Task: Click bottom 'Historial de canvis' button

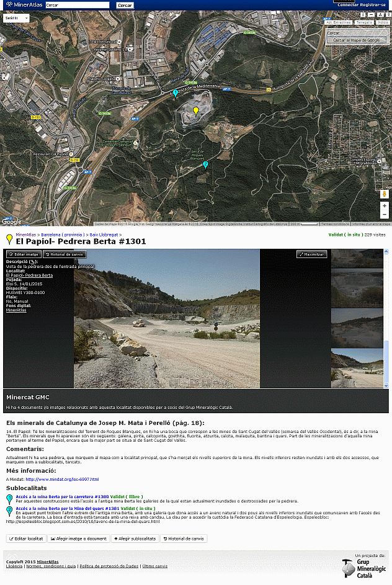Action: tap(184, 538)
